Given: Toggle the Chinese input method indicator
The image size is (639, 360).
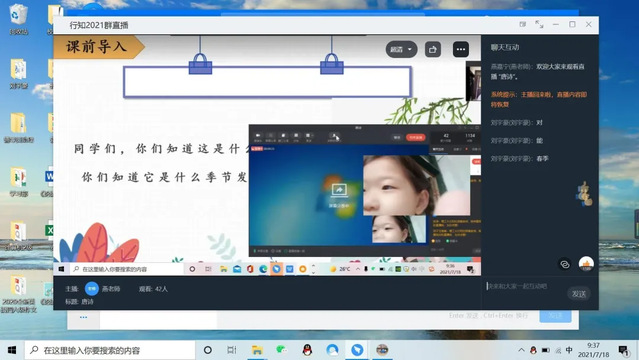Looking at the screenshot, I should point(569,350).
